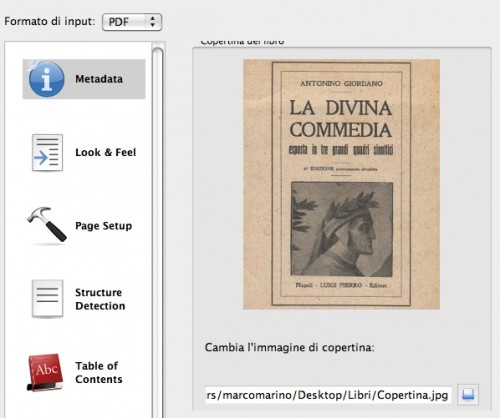Browse for cover image file
Image resolution: width=500 pixels, height=418 pixels.
tap(468, 395)
